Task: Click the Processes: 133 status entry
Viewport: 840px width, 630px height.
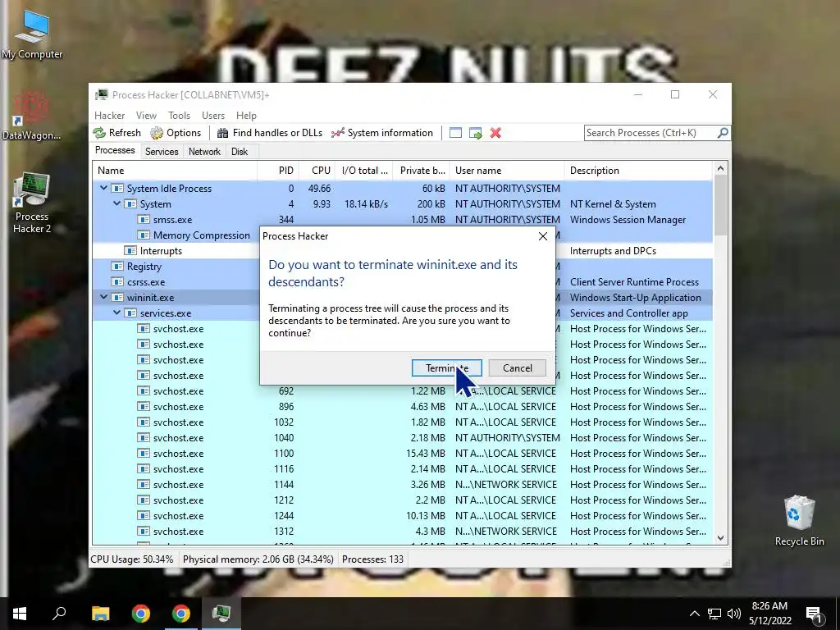Action: (373, 559)
